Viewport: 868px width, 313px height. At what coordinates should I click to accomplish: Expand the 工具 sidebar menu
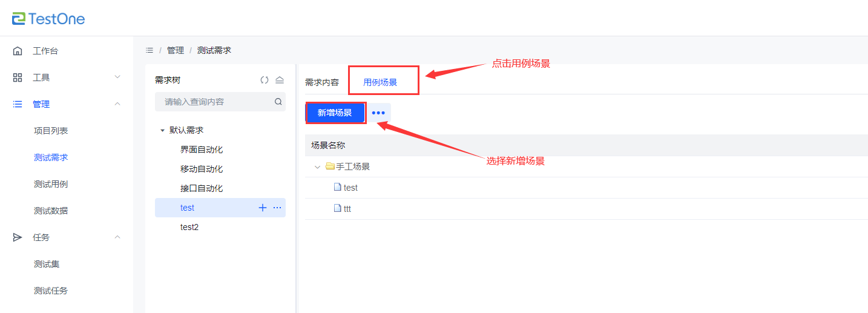pyautogui.click(x=117, y=77)
